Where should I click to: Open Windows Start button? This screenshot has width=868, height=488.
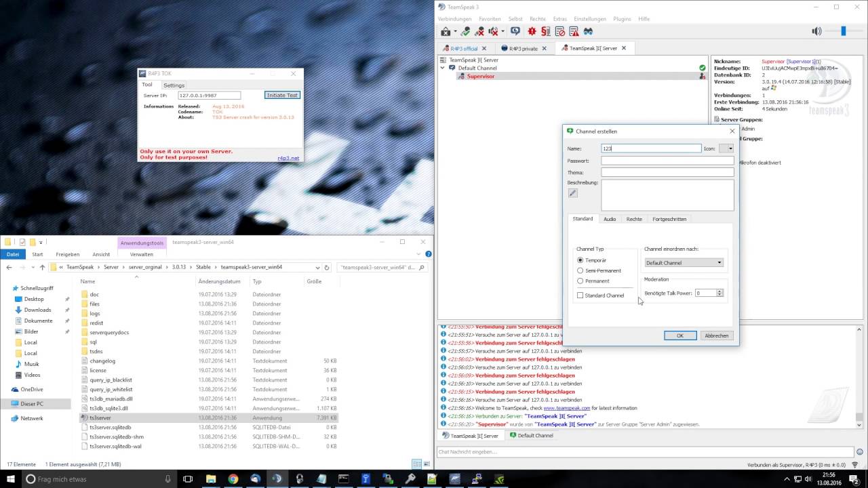pos(10,479)
